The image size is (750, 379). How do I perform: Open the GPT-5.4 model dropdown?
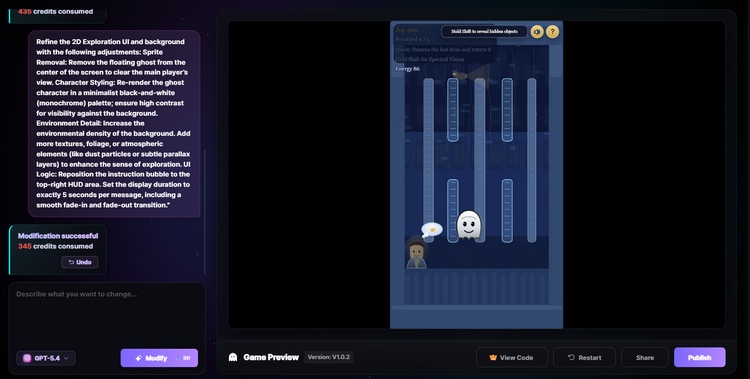(x=46, y=358)
